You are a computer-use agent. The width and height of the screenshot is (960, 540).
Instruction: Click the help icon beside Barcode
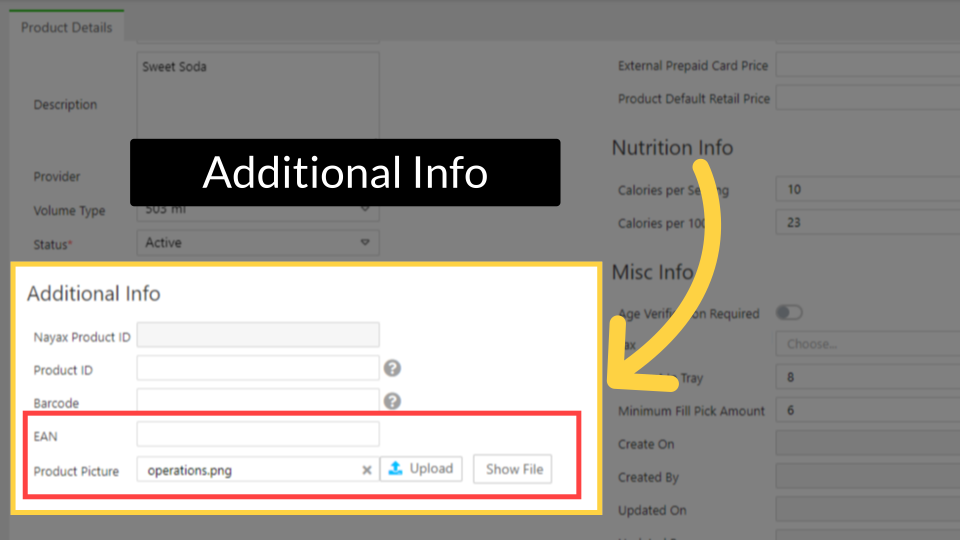(393, 401)
